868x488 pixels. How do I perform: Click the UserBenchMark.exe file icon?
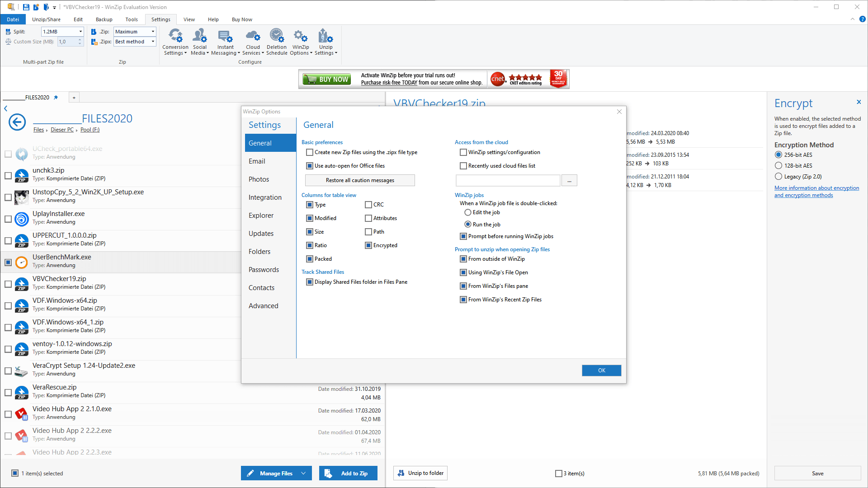pos(21,262)
